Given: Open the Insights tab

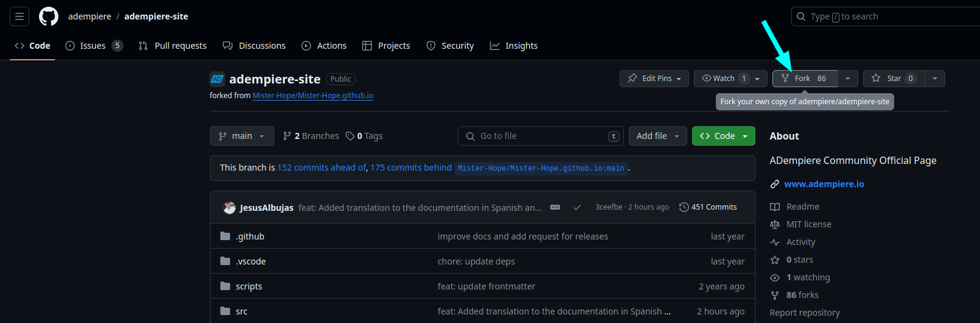Looking at the screenshot, I should click(x=514, y=46).
